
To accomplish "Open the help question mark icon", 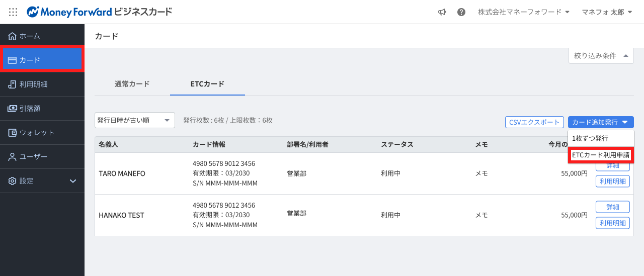I will (461, 12).
